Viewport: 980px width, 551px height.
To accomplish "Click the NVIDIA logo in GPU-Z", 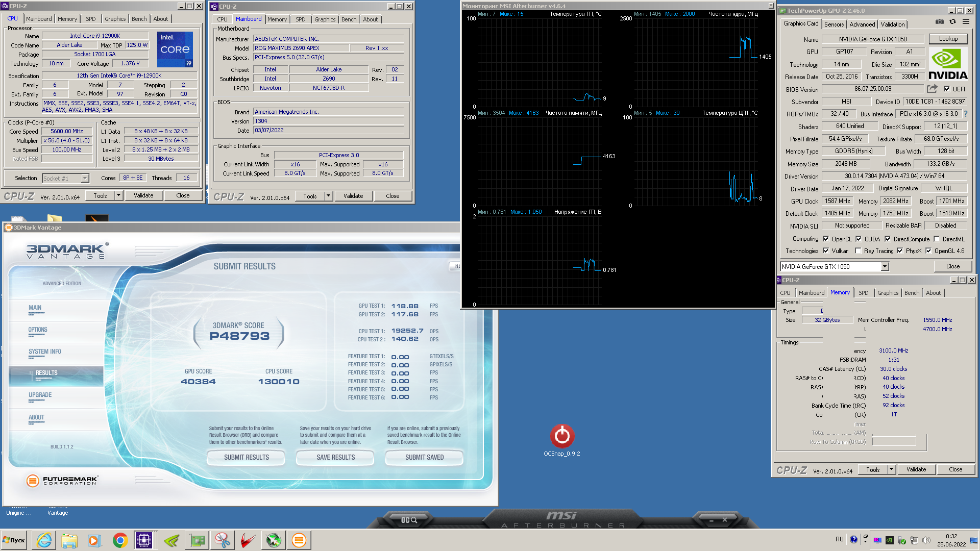I will tap(948, 64).
